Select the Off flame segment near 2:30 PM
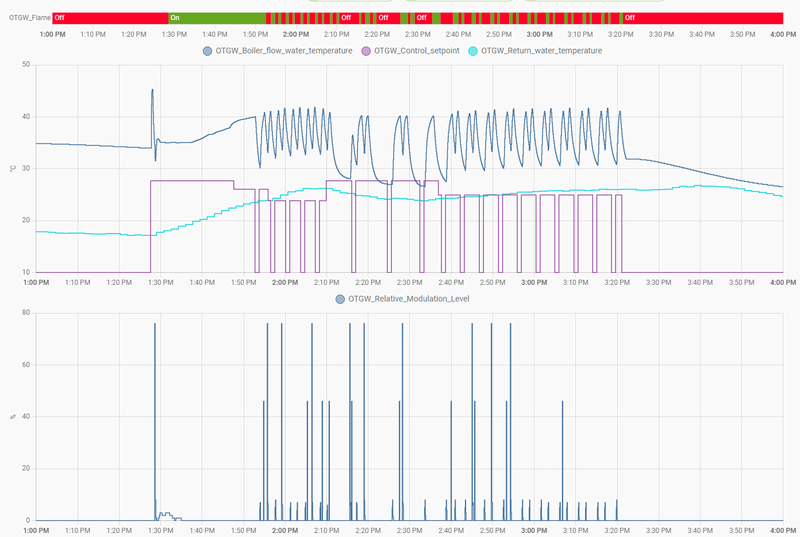The image size is (800, 537). (423, 18)
